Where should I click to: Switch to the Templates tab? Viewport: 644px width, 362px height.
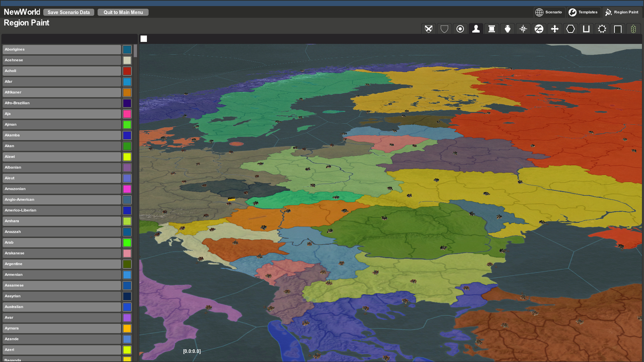point(584,12)
